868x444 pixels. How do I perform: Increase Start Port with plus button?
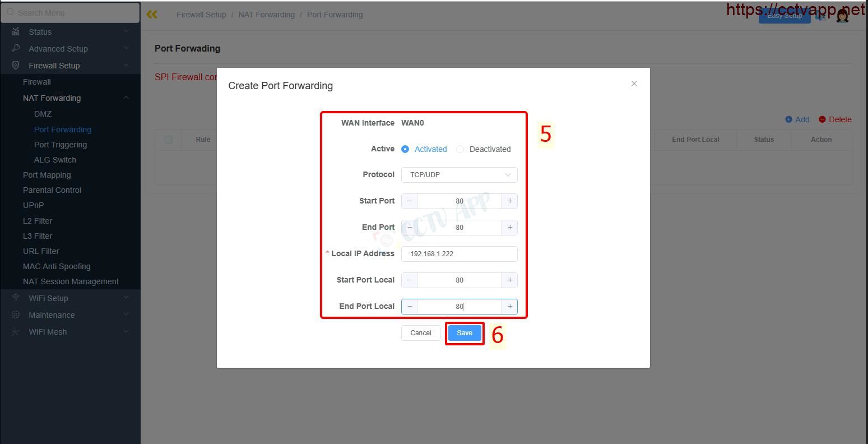[509, 201]
